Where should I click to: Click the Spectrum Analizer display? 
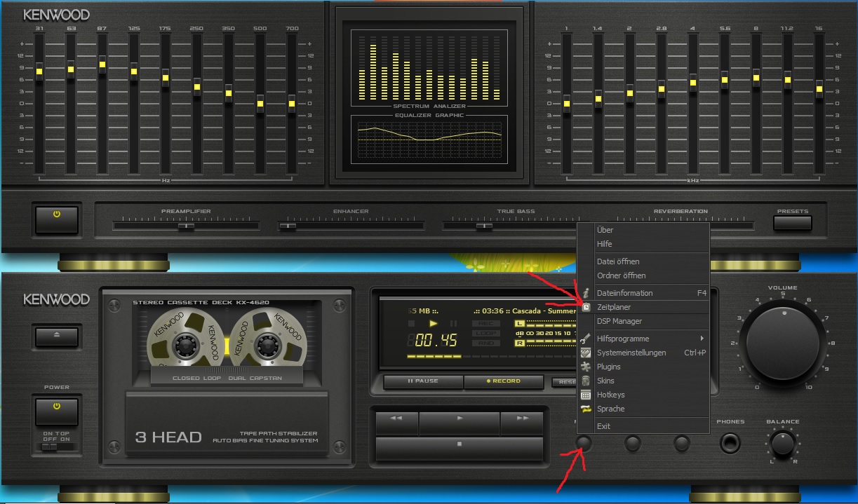[429, 69]
